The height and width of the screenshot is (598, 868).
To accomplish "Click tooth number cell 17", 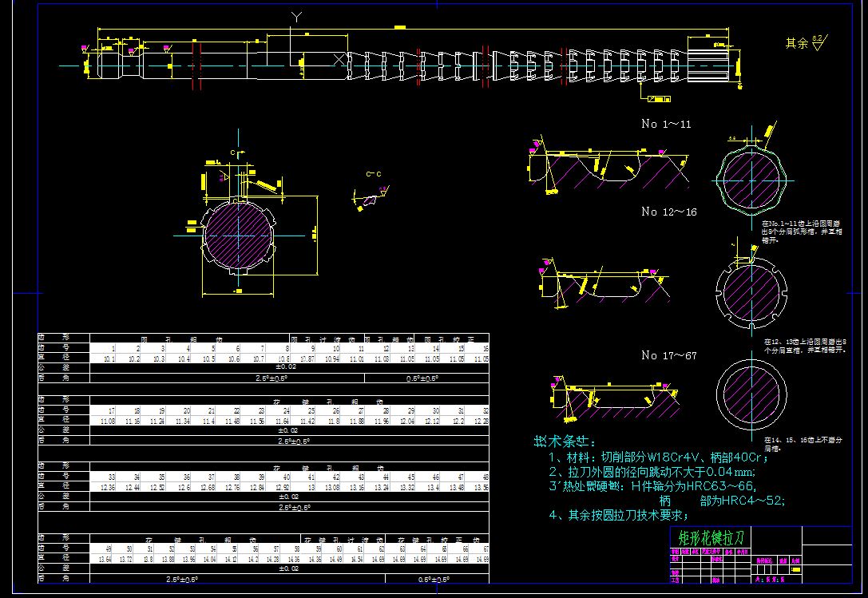I will click(112, 411).
